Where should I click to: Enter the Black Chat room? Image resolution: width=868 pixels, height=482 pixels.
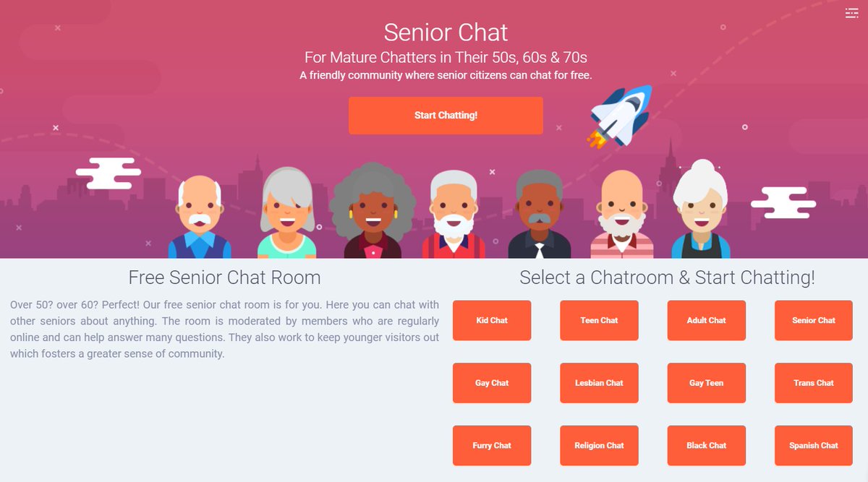[x=706, y=446]
